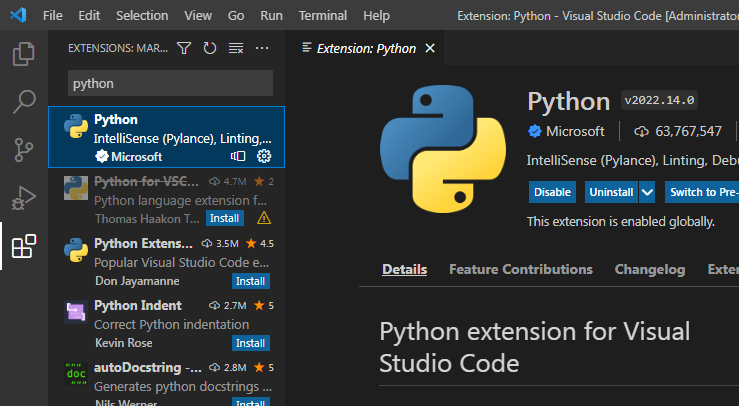Click the extensions search box

coord(170,83)
